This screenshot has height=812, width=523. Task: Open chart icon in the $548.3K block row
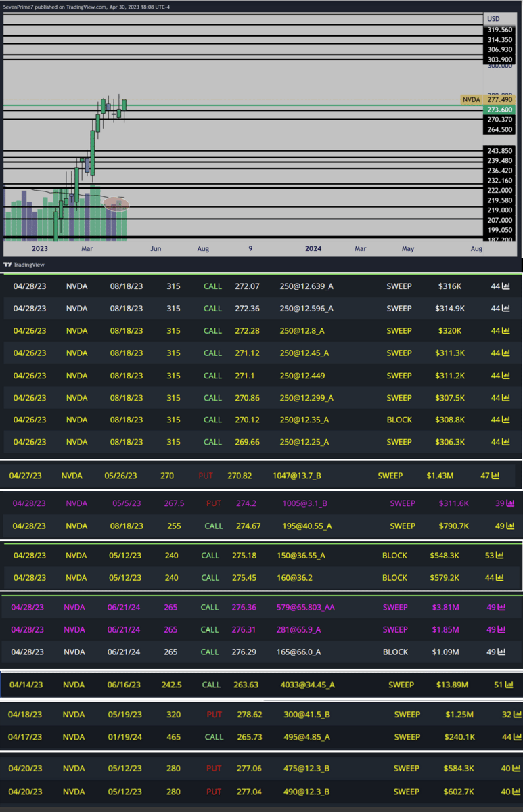click(500, 556)
